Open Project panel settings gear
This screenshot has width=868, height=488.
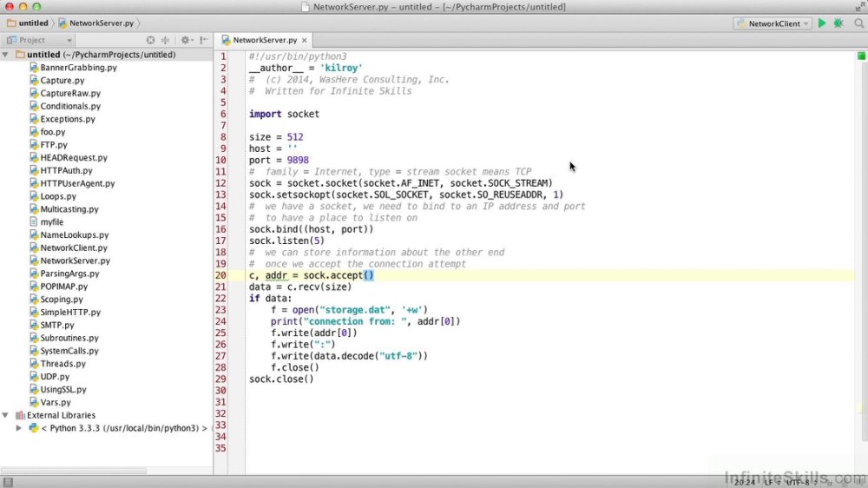186,40
